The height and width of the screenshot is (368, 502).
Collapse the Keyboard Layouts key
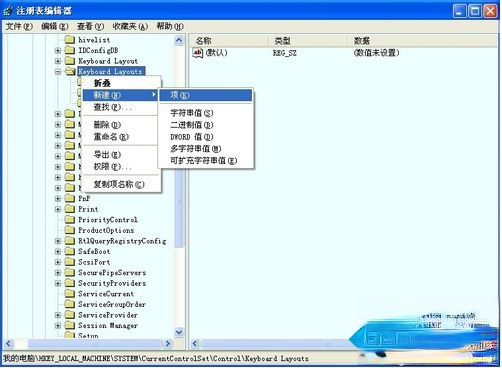click(x=58, y=72)
